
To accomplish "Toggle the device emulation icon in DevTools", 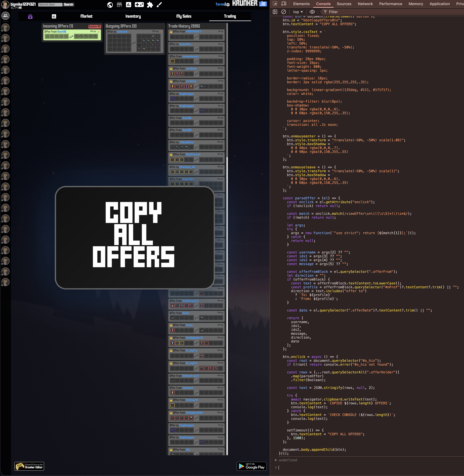I will (x=283, y=4).
